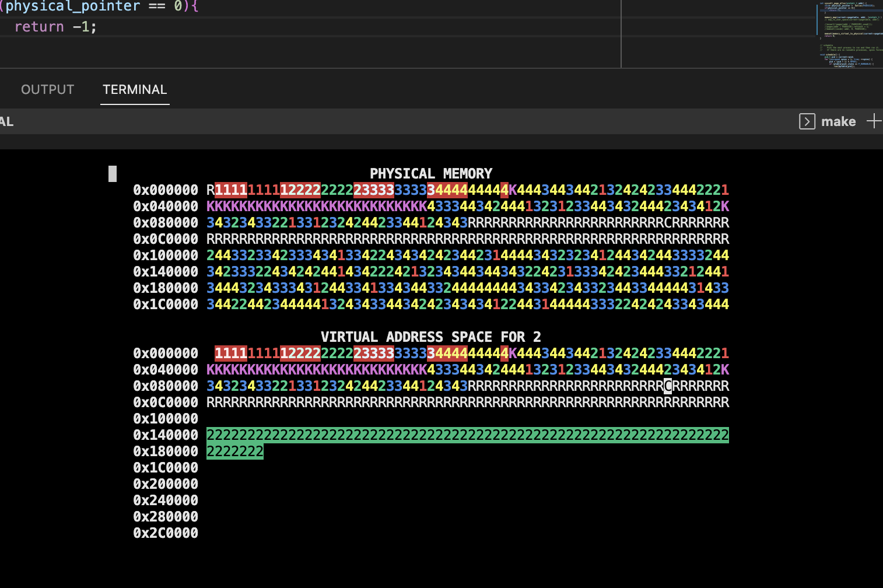883x588 pixels.
Task: Click the code minimap preview
Action: (849, 35)
